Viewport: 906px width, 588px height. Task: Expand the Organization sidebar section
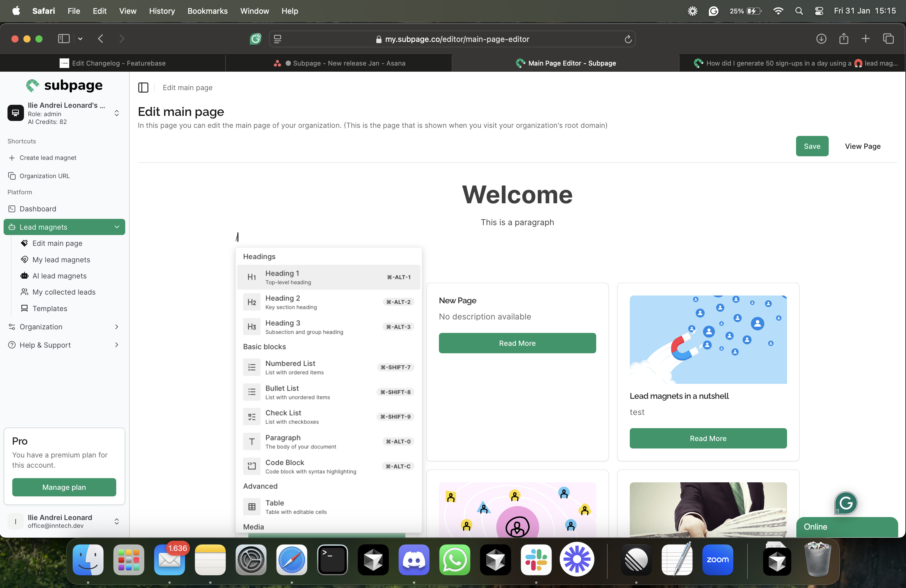coord(64,327)
